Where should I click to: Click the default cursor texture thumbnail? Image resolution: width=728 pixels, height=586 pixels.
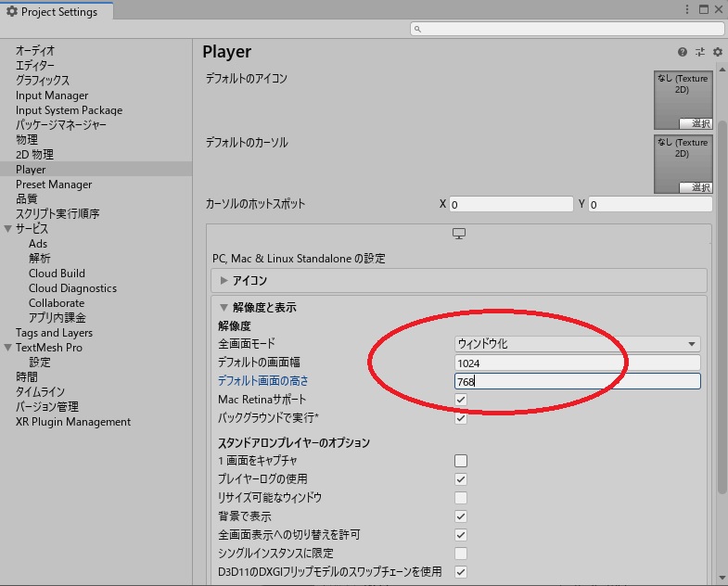tap(683, 164)
